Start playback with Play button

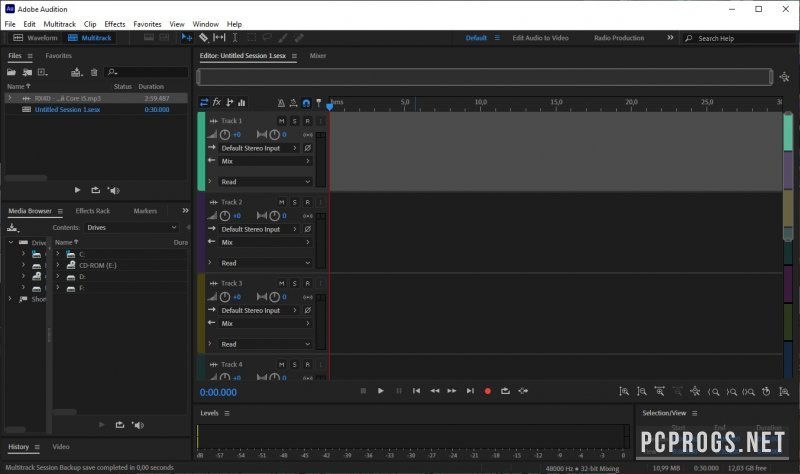[x=381, y=391]
